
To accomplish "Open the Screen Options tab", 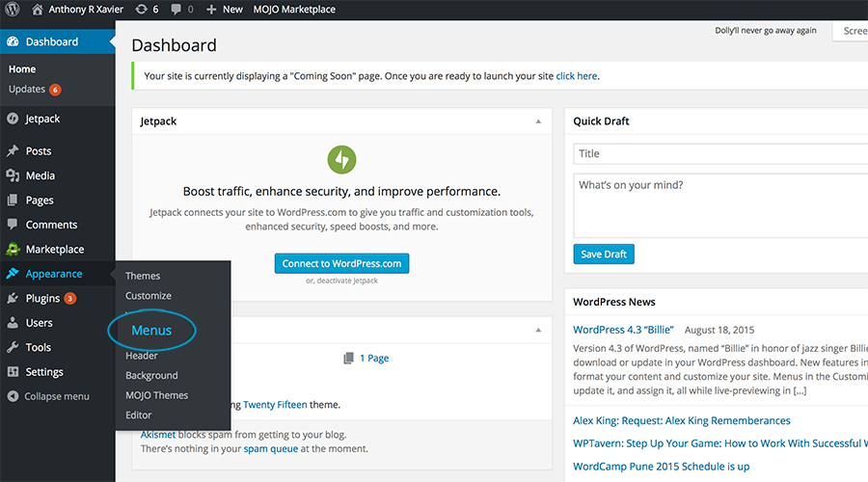I will click(853, 31).
